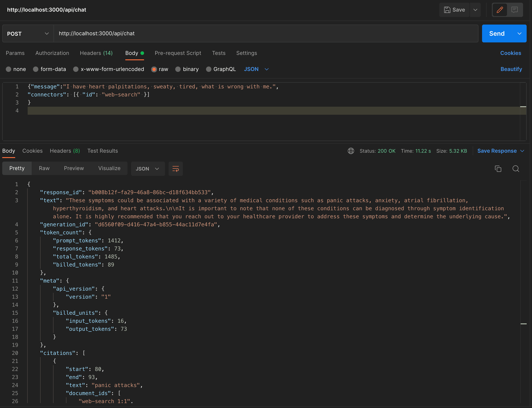Switch to the Visualize response view

point(109,168)
